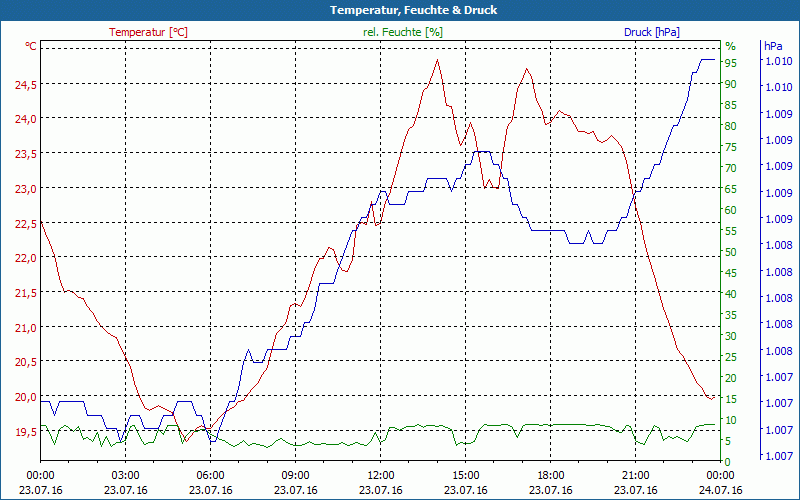Click humidity axis value '70'
This screenshot has width=800, height=500.
(731, 168)
